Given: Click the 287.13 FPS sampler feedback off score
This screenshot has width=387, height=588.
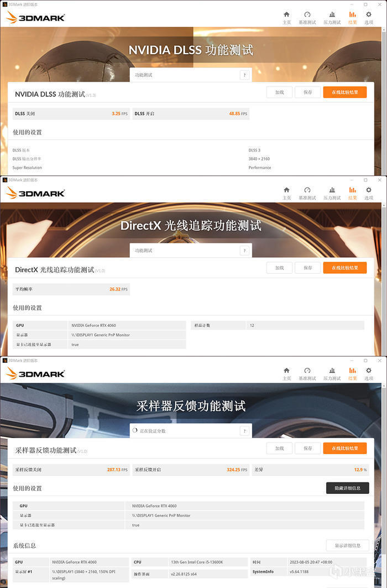Looking at the screenshot, I should (117, 470).
